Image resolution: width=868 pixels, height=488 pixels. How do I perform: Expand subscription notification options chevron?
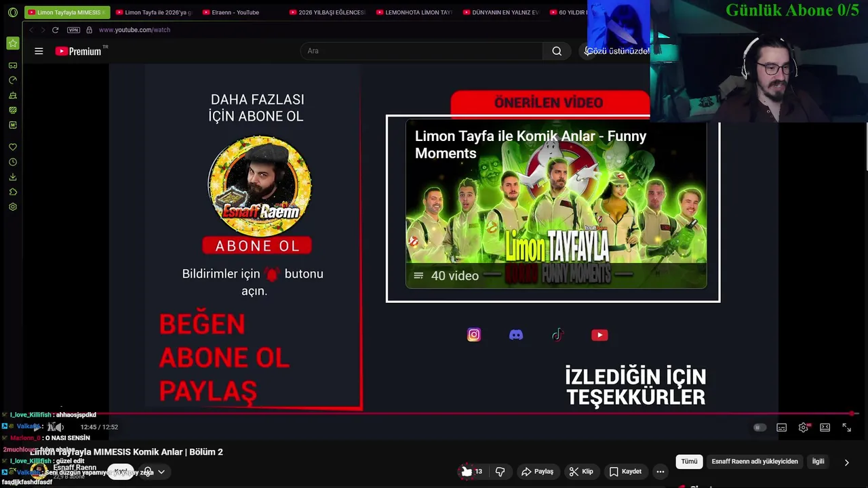(161, 472)
